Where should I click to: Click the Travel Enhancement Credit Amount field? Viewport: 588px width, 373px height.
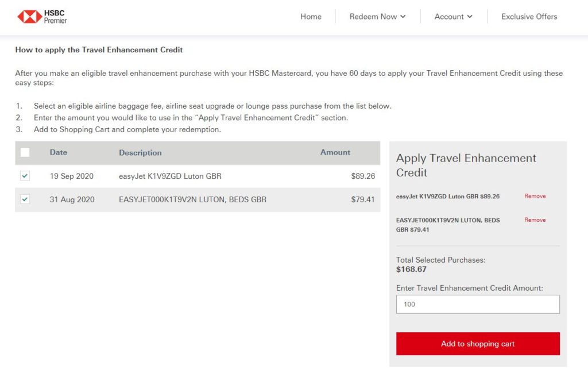(x=478, y=303)
